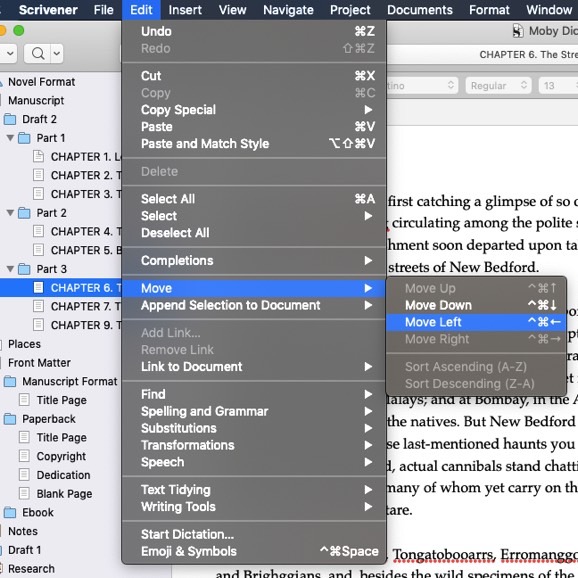
Task: Open the Documents menu
Action: point(420,10)
